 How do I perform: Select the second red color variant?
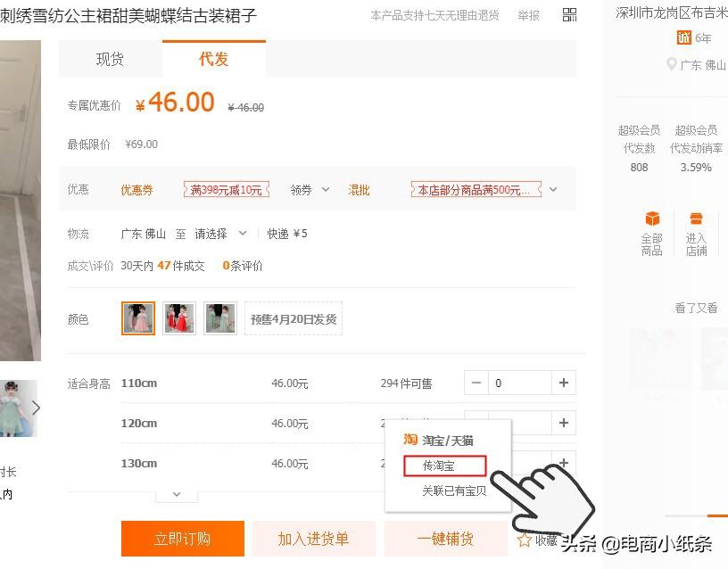pos(178,318)
